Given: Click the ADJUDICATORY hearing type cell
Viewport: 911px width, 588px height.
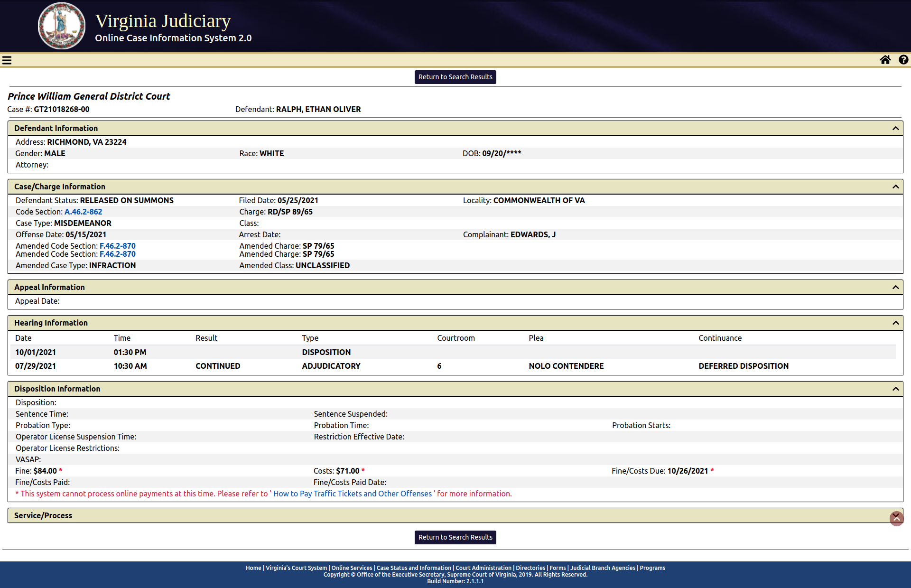Looking at the screenshot, I should (331, 366).
